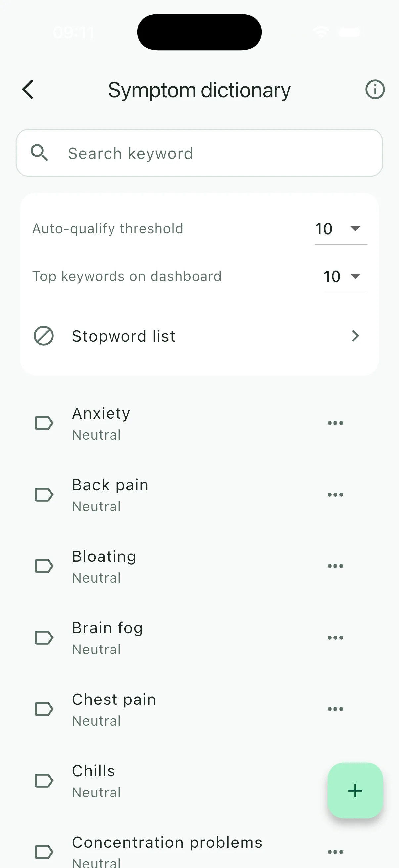
Task: Open more options for Concentration problems
Action: (335, 852)
